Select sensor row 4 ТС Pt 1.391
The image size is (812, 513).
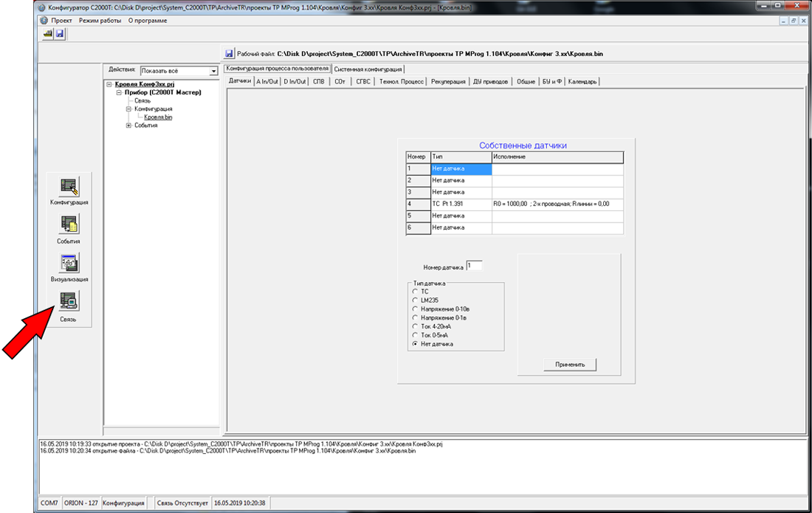pos(461,204)
